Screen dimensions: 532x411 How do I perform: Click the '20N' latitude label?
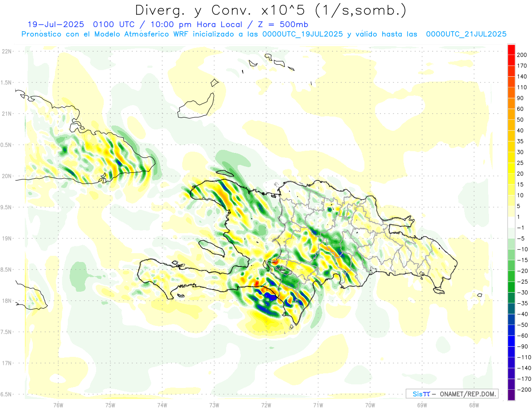point(7,176)
